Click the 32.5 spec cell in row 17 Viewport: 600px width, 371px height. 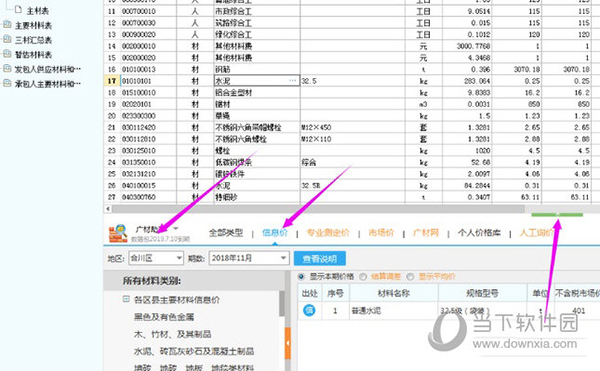(352, 81)
